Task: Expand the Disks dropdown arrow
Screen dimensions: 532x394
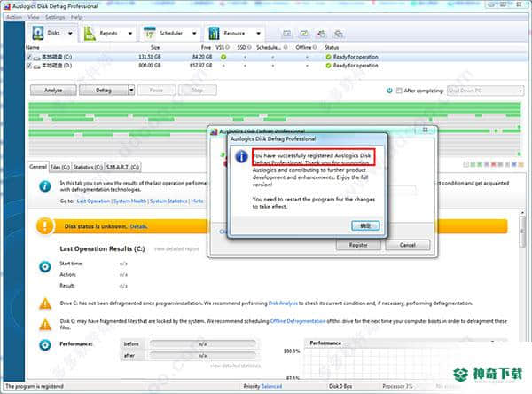Action: (70, 34)
